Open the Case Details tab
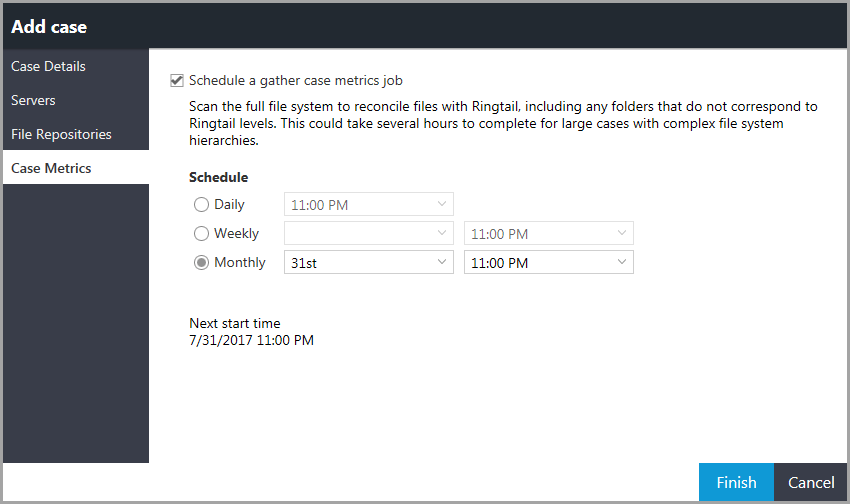The width and height of the screenshot is (850, 504). 76,66
